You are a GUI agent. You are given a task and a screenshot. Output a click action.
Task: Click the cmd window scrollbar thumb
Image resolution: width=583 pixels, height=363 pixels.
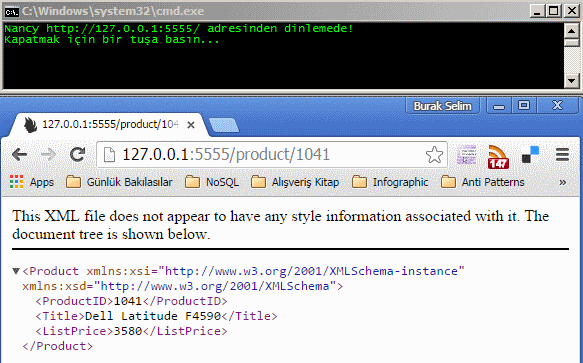pyautogui.click(x=571, y=42)
